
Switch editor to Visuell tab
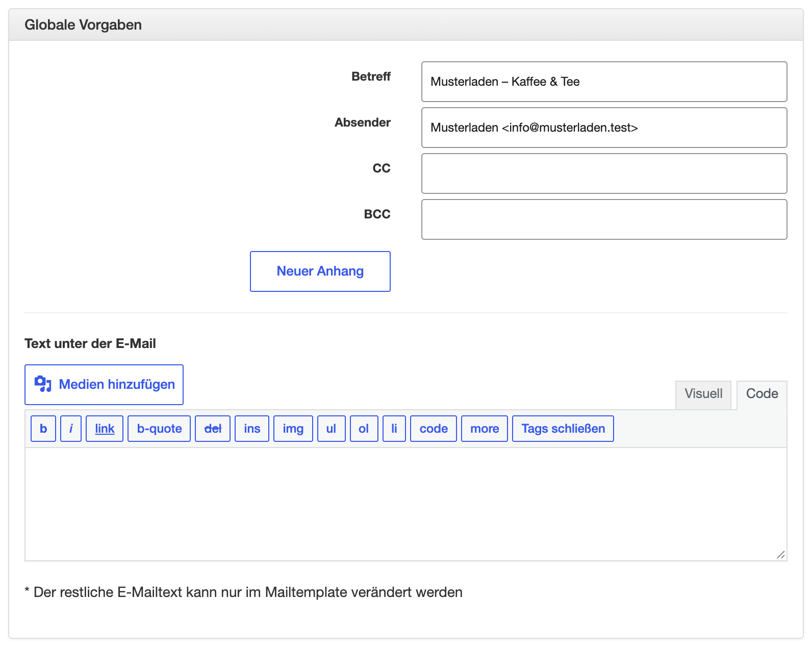(x=703, y=395)
